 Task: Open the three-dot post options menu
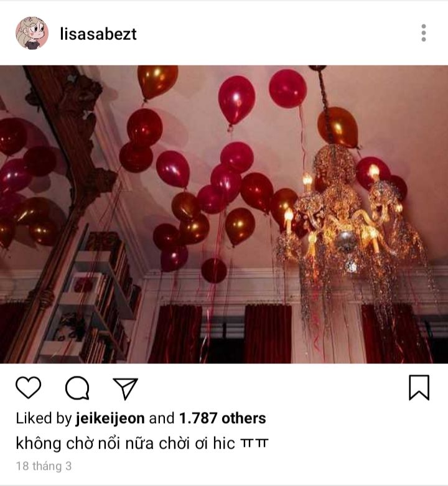424,33
